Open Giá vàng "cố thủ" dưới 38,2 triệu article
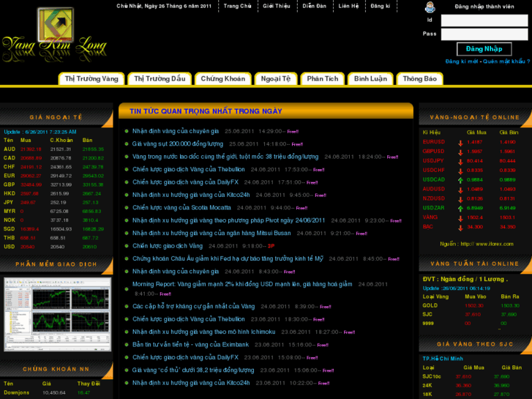The width and height of the screenshot is (532, 399). (193, 370)
